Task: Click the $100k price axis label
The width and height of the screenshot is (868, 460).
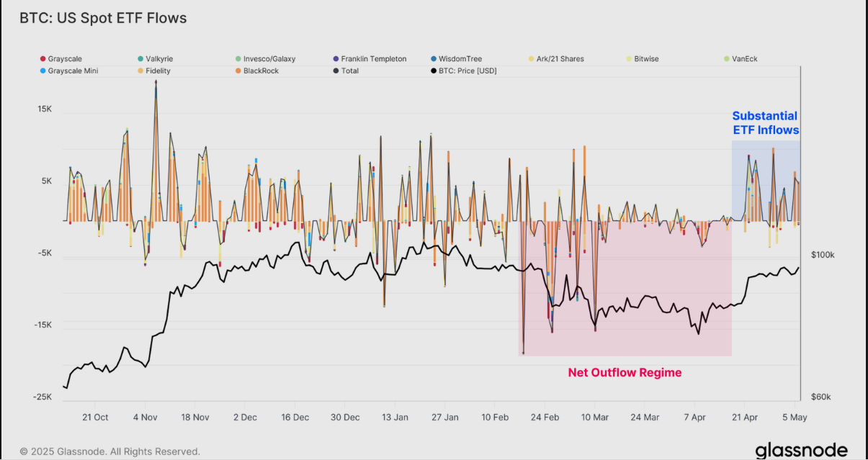Action: pos(822,255)
